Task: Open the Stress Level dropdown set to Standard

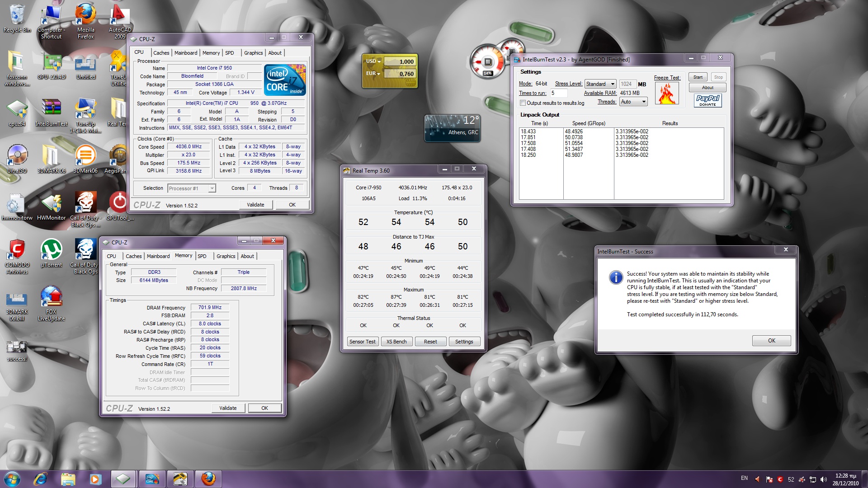Action: point(600,84)
